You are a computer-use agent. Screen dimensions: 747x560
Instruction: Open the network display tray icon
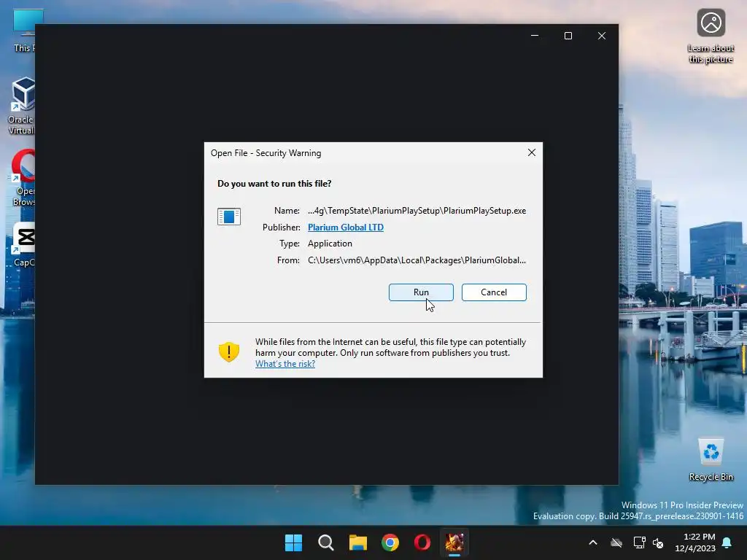[639, 542]
